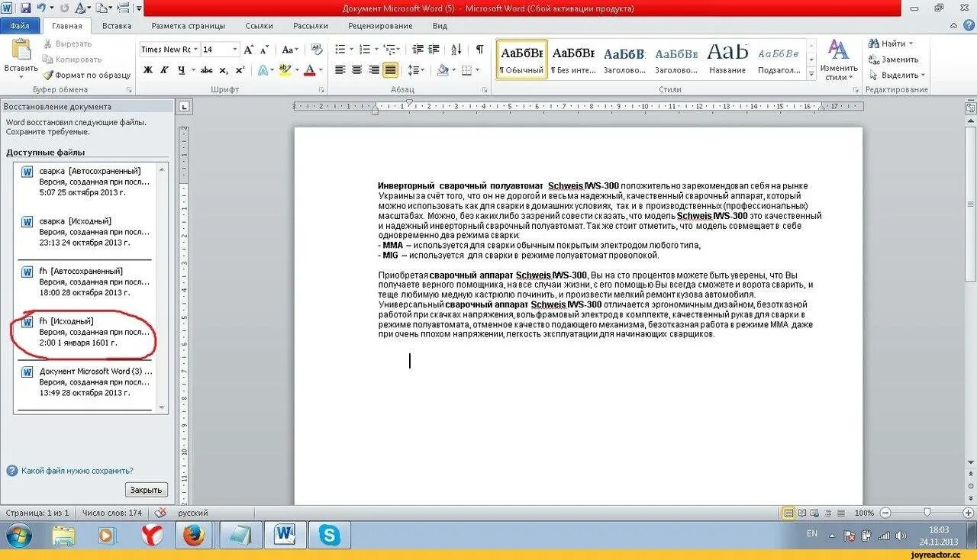Sort the selection with the A-Z sort icon
The height and width of the screenshot is (560, 977).
[456, 49]
